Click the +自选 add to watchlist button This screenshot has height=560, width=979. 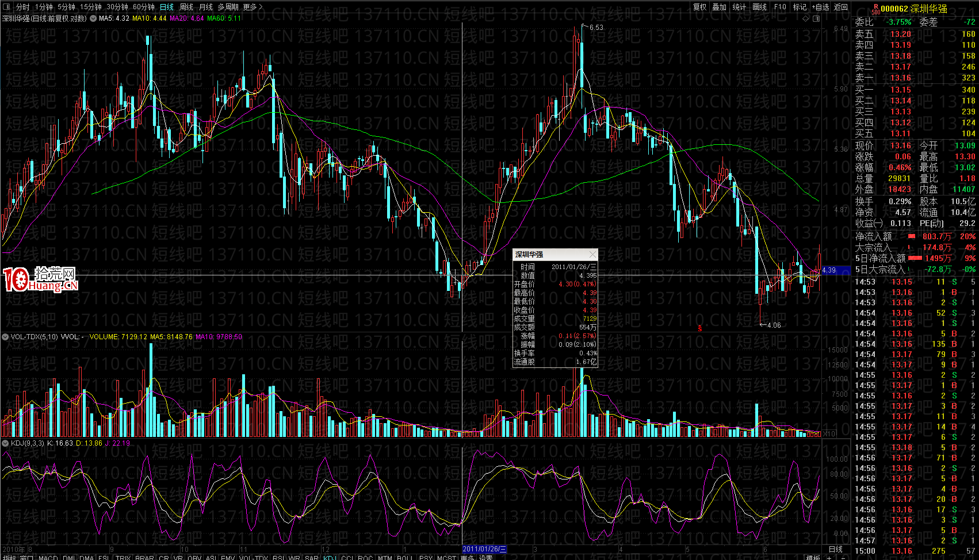pos(820,7)
